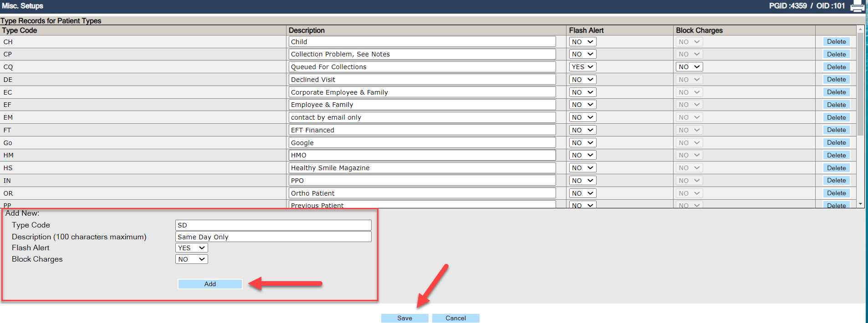Click the new Description field with Same Day Only
This screenshot has width=868, height=323.
coord(273,237)
